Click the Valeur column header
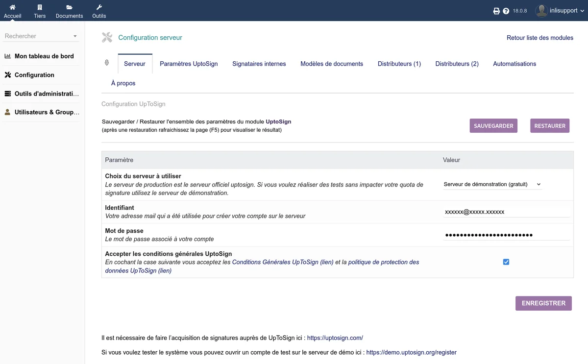Viewport: 588px width, 364px height. pyautogui.click(x=452, y=160)
